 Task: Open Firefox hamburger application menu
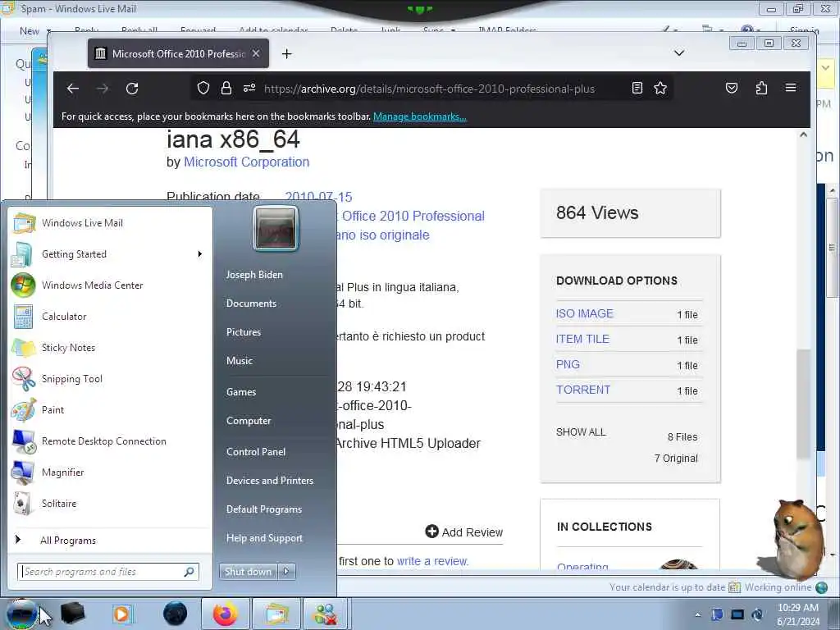pyautogui.click(x=791, y=88)
